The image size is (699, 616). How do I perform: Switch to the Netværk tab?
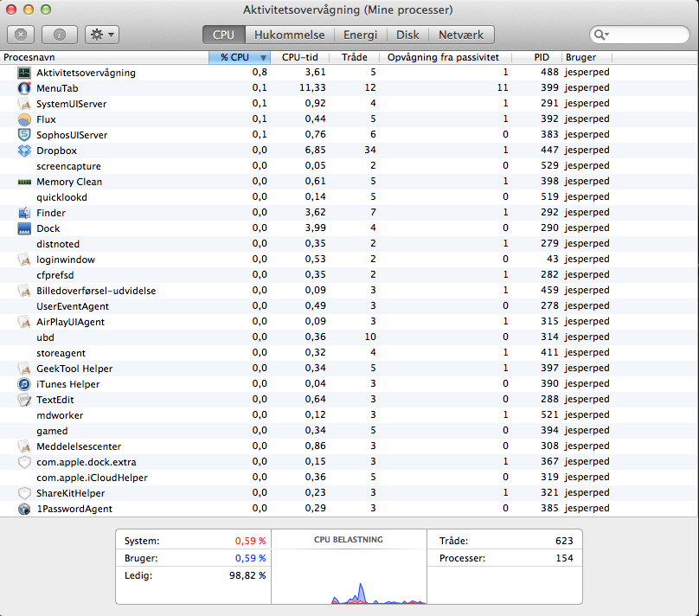(461, 35)
